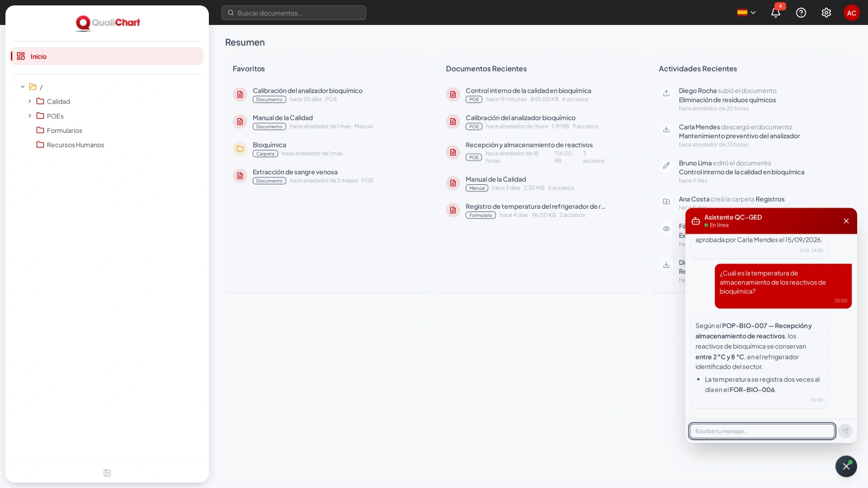This screenshot has height=488, width=868.
Task: Click the pencil icon beside Bruno Lima activity
Action: [666, 165]
